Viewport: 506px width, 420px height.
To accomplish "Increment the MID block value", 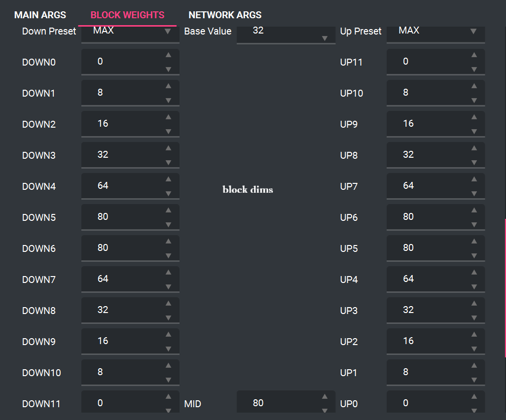I will click(x=325, y=396).
